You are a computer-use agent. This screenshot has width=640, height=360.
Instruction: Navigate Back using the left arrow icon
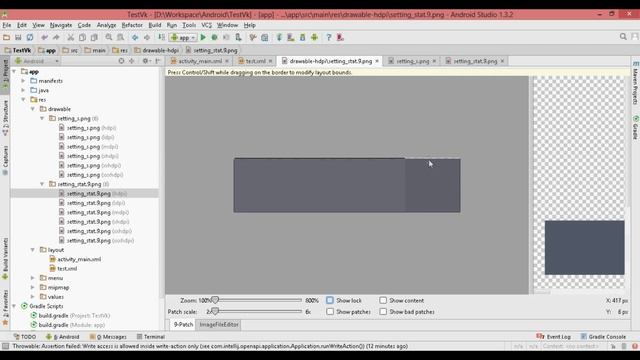click(x=135, y=38)
